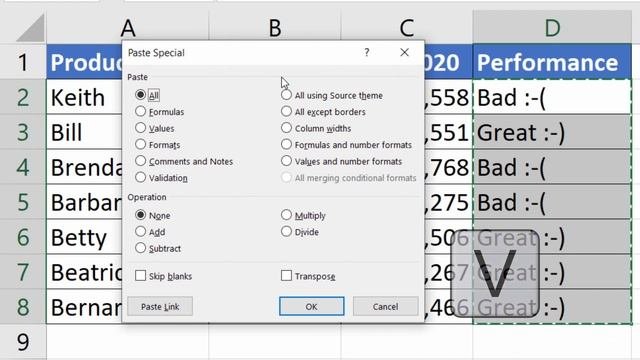640x360 pixels.
Task: Select row 9 header
Action: (x=23, y=342)
